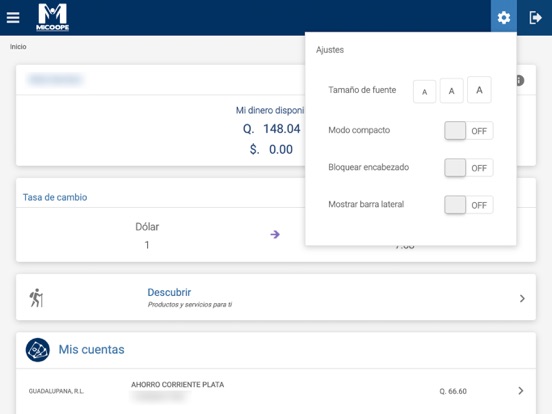The width and height of the screenshot is (552, 414).
Task: Toggle Bloquear encabezado switch
Action: coord(469,168)
